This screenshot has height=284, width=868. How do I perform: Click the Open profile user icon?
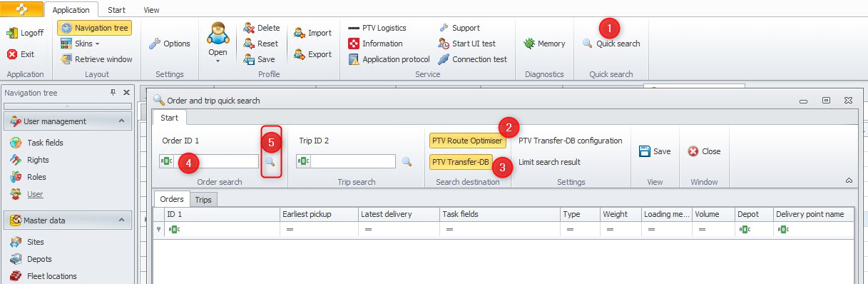point(218,33)
